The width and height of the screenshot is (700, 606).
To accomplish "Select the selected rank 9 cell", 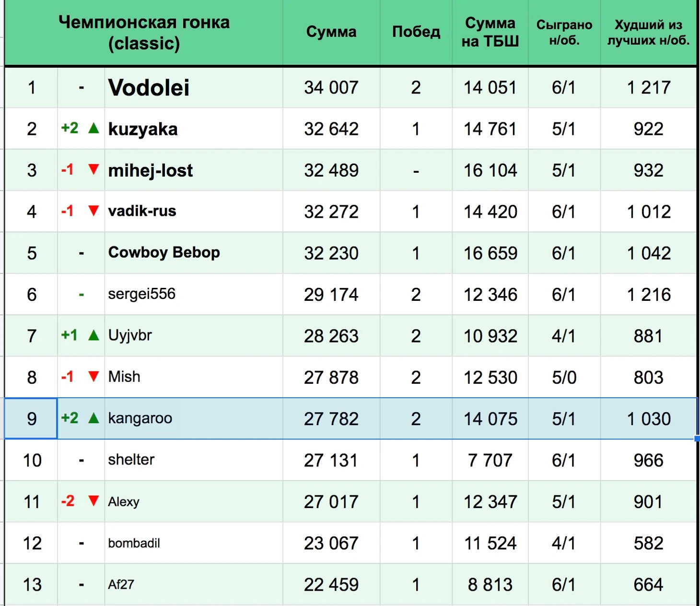I will click(x=32, y=419).
